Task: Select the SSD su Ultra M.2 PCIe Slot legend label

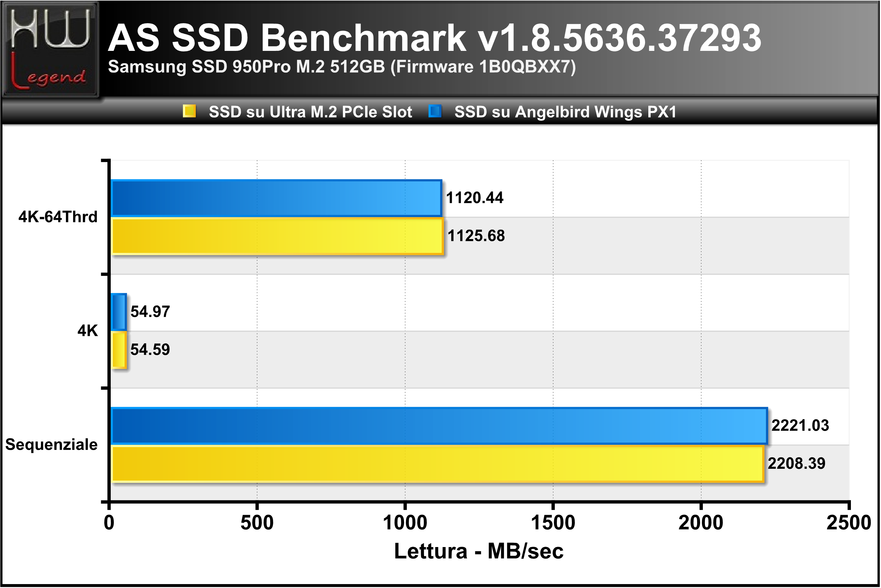Action: click(x=310, y=112)
